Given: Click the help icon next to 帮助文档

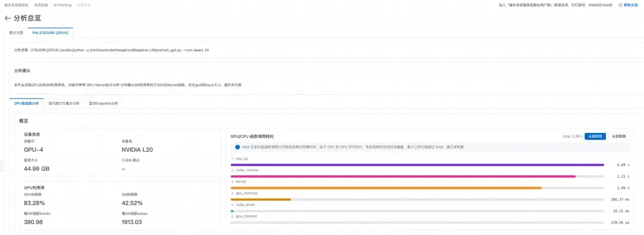Looking at the screenshot, I should pyautogui.click(x=620, y=5).
